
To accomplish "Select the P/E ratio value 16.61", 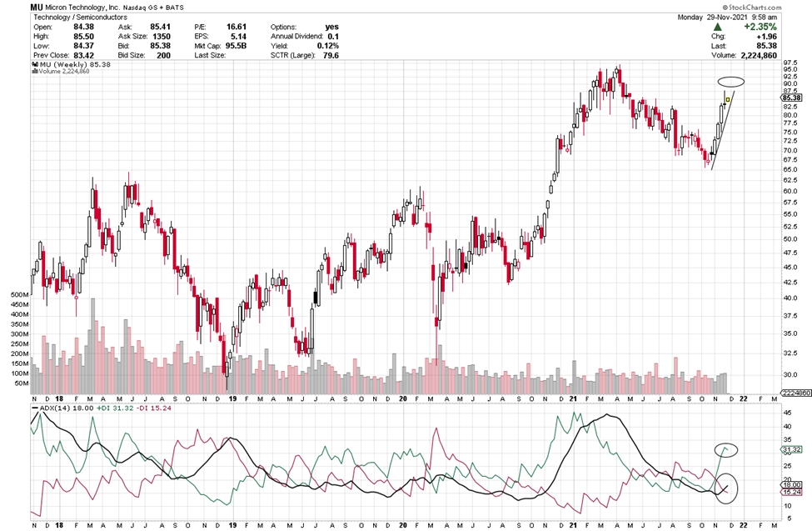I will [237, 27].
